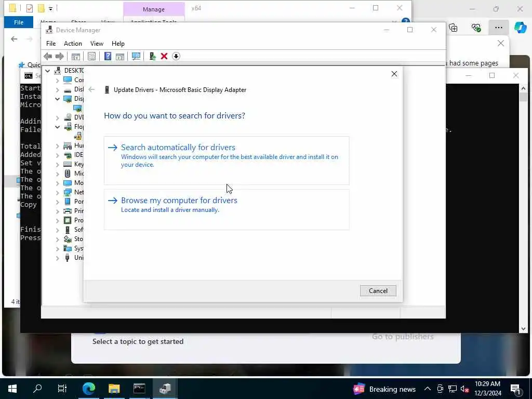Click the Edge Collections icon
Image resolution: width=532 pixels, height=399 pixels.
coord(453,28)
